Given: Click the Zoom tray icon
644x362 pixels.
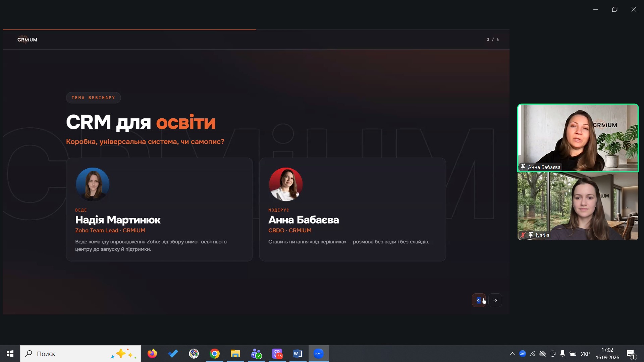Looking at the screenshot, I should pyautogui.click(x=523, y=354).
